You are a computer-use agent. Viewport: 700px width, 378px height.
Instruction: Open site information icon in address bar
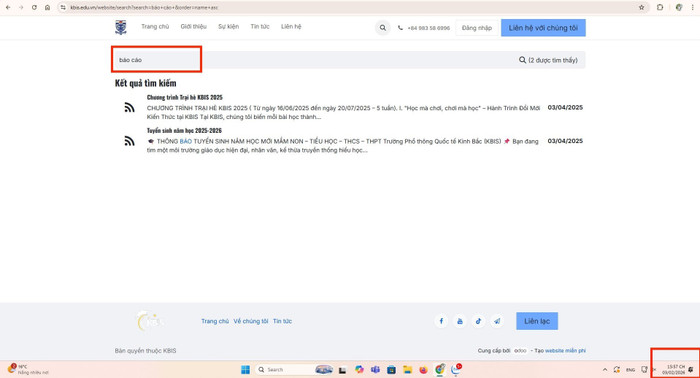point(63,8)
